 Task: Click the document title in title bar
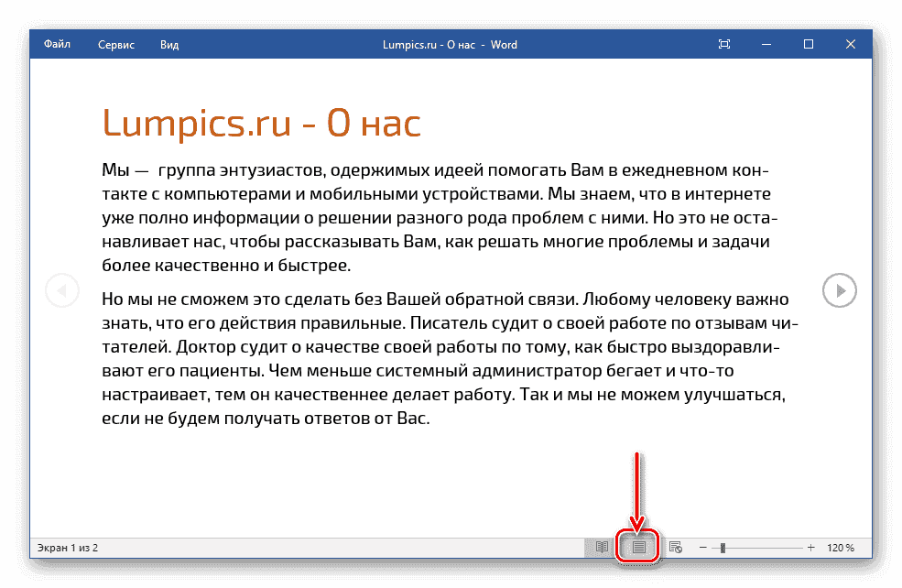pyautogui.click(x=451, y=43)
